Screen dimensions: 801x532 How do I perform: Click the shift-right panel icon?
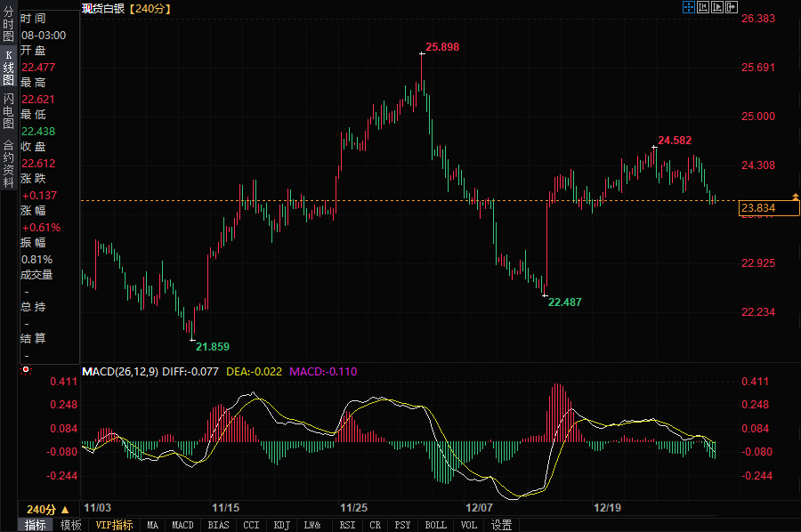pos(732,8)
